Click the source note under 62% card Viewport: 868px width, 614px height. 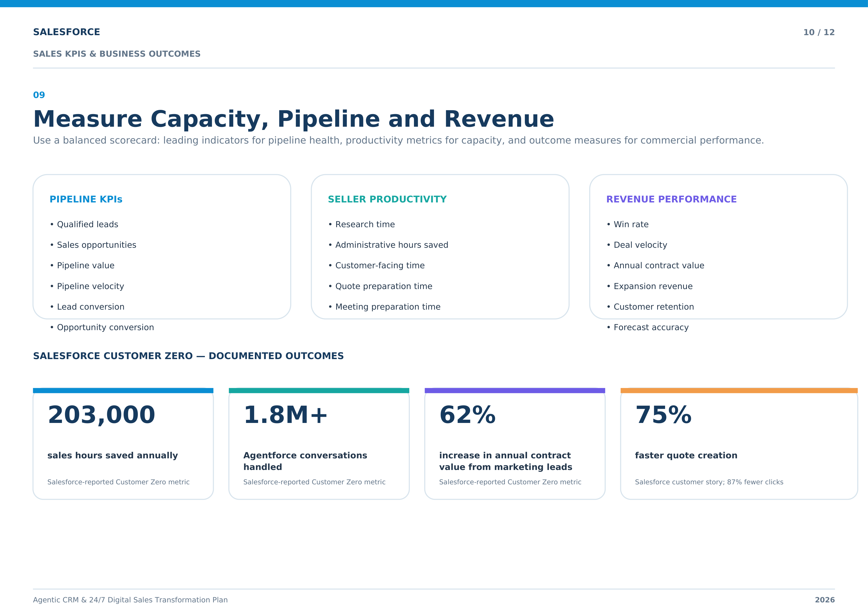pos(510,482)
